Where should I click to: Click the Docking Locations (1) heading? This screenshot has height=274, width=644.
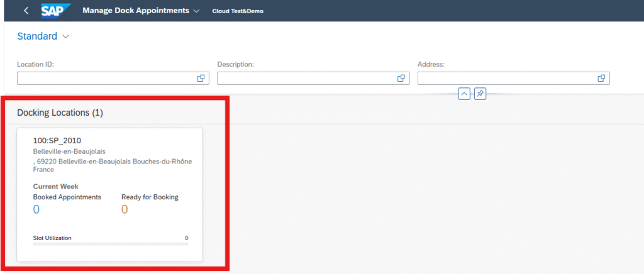coord(60,112)
